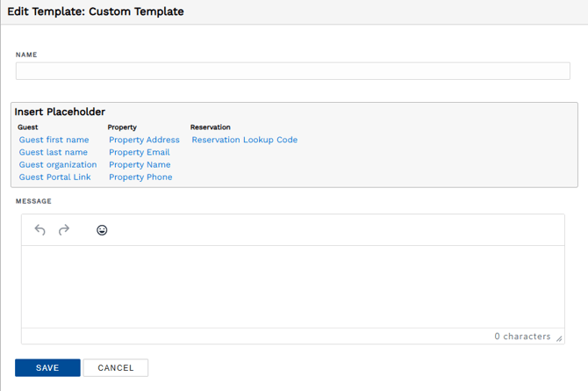Click inside the Message text area

pos(292,286)
